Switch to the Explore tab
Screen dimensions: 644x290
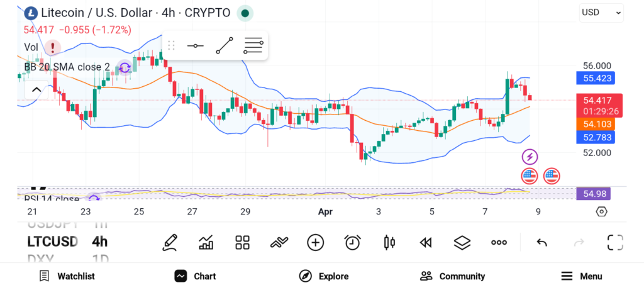[324, 276]
